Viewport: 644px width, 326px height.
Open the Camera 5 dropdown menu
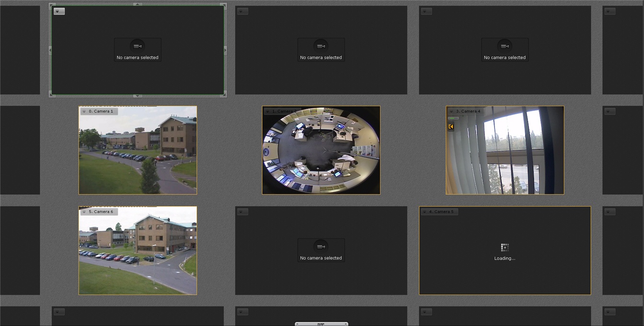coord(425,212)
